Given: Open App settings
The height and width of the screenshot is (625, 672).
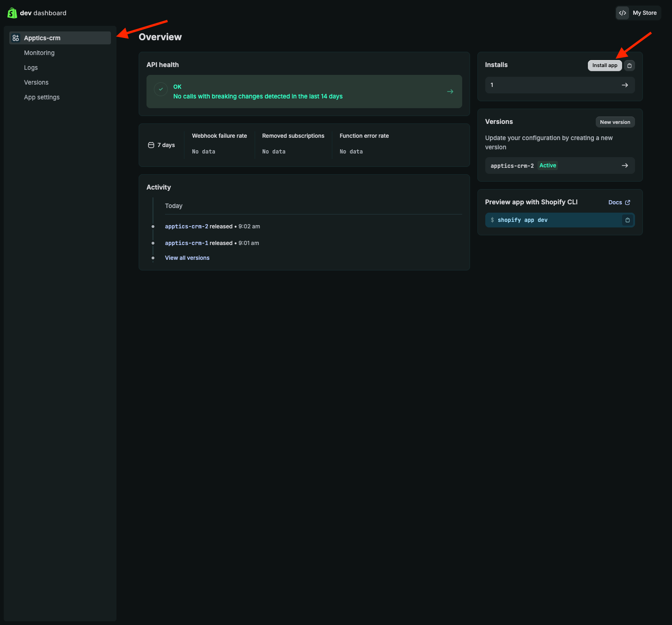Looking at the screenshot, I should pos(42,97).
